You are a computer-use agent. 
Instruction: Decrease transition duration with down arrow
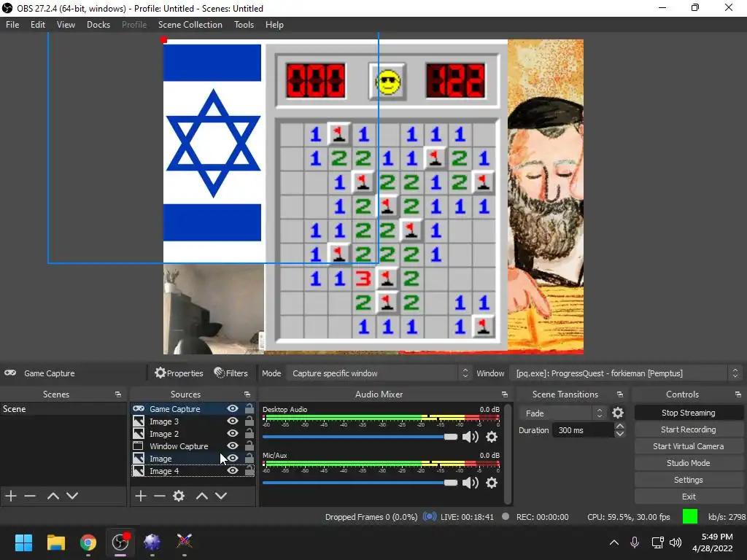[x=620, y=434]
